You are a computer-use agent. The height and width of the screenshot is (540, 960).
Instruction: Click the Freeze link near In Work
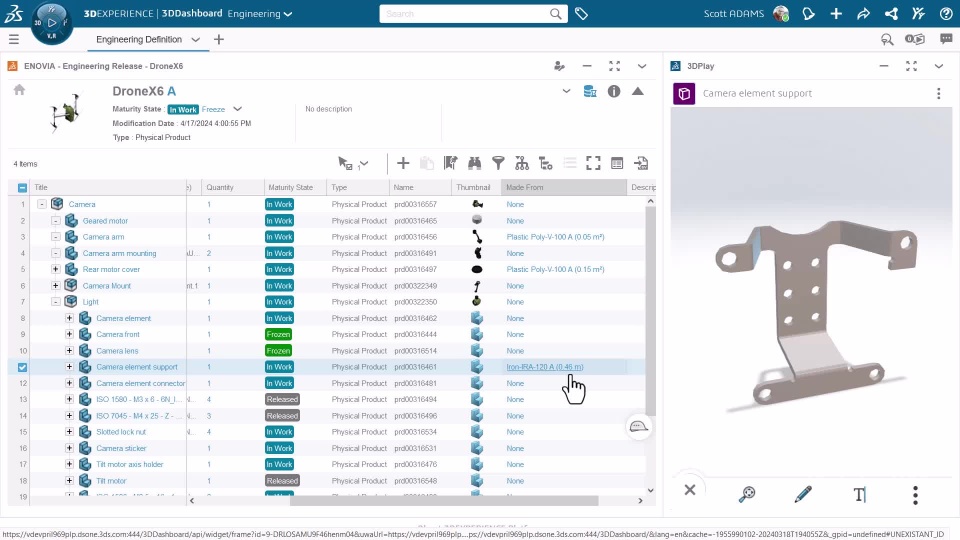tap(213, 110)
